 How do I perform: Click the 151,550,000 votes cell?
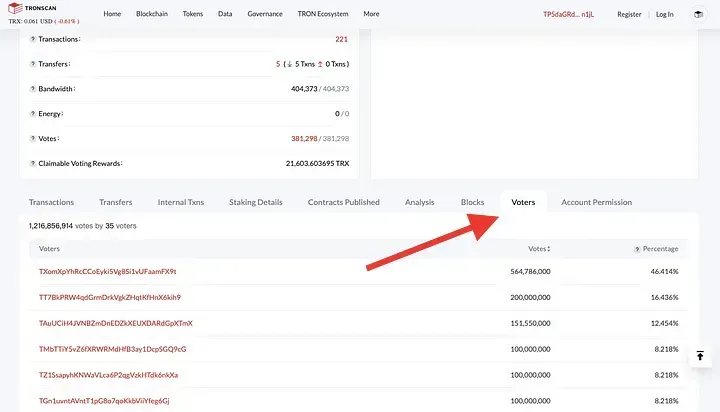click(530, 323)
